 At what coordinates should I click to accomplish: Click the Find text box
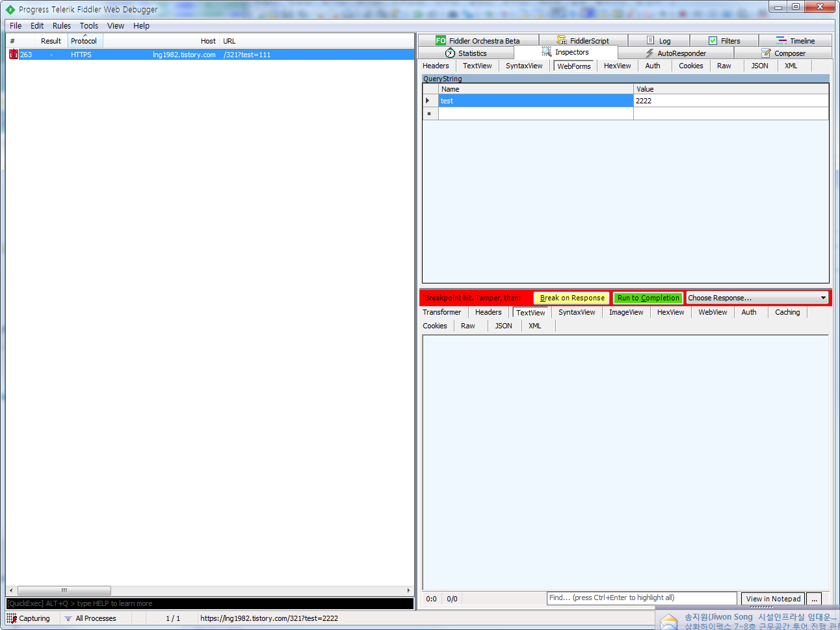642,598
